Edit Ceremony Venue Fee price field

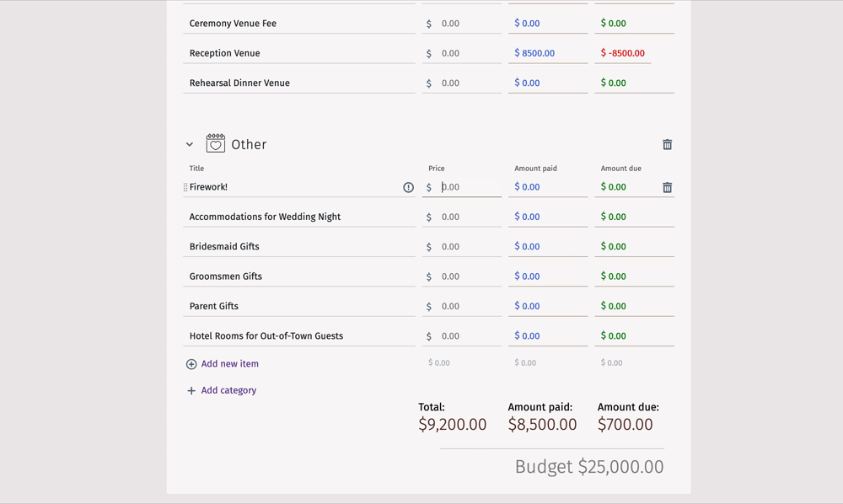[x=462, y=24]
